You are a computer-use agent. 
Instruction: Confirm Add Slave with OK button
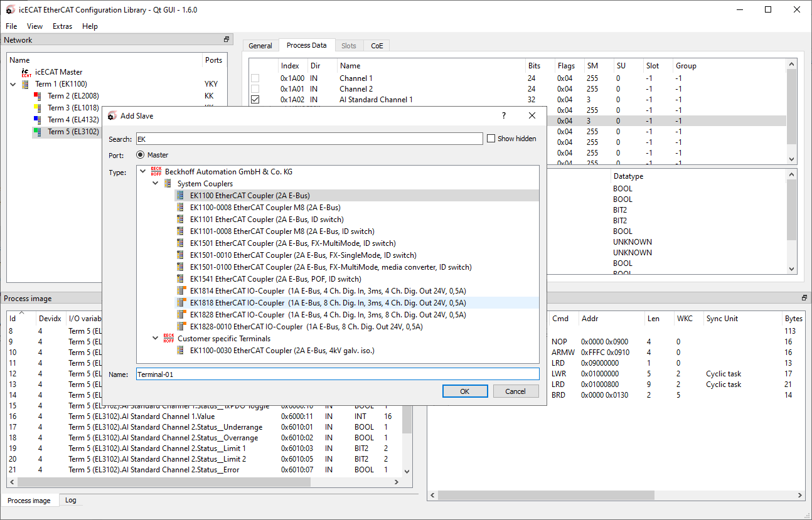pyautogui.click(x=465, y=391)
